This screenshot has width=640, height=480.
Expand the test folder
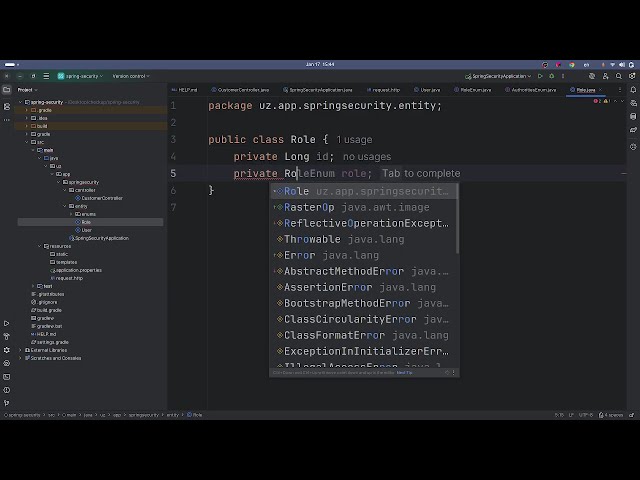click(33, 286)
